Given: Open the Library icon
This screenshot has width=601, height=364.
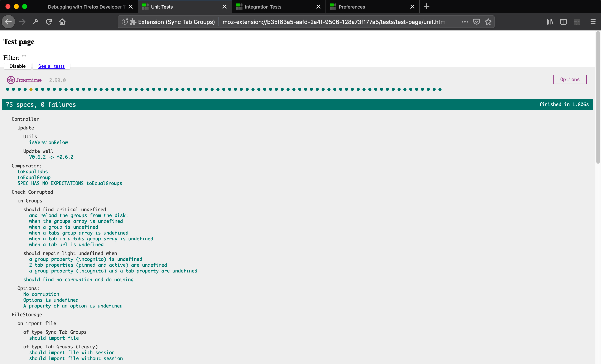Looking at the screenshot, I should [x=550, y=22].
